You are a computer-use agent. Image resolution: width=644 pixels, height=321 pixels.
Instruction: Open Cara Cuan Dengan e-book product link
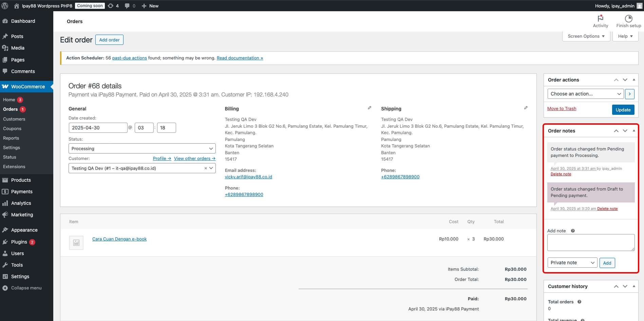[x=119, y=239]
